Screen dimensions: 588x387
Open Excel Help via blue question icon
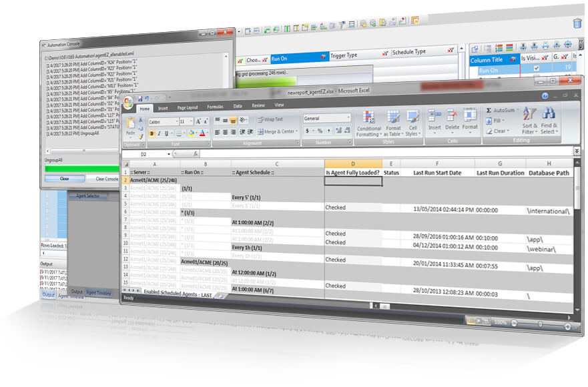click(x=545, y=96)
